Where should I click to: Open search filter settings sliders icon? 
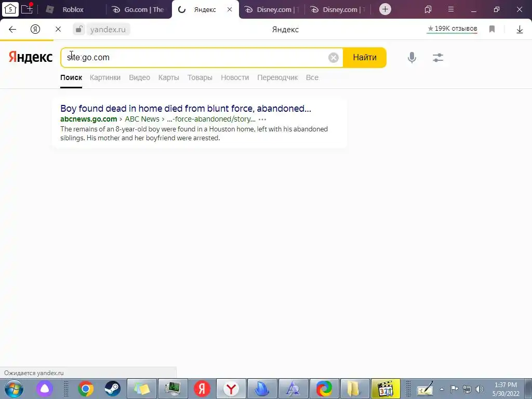tap(438, 58)
